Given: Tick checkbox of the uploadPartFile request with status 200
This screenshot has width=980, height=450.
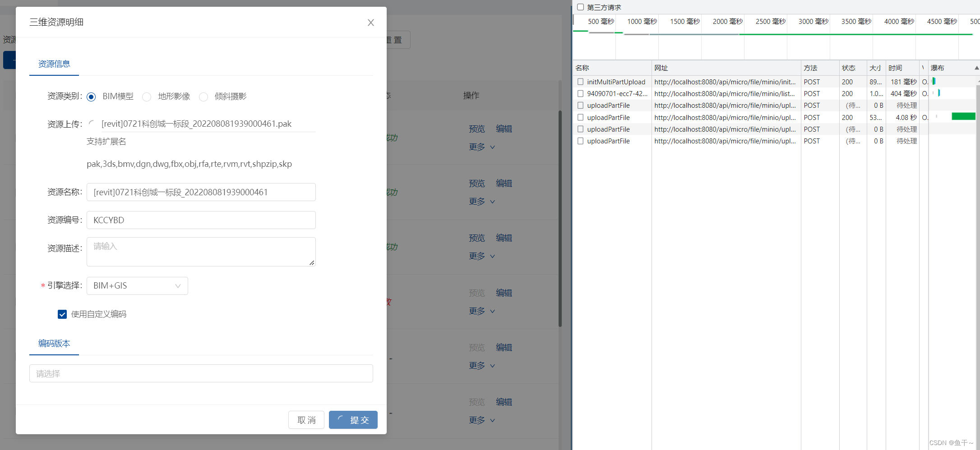Looking at the screenshot, I should coord(581,117).
